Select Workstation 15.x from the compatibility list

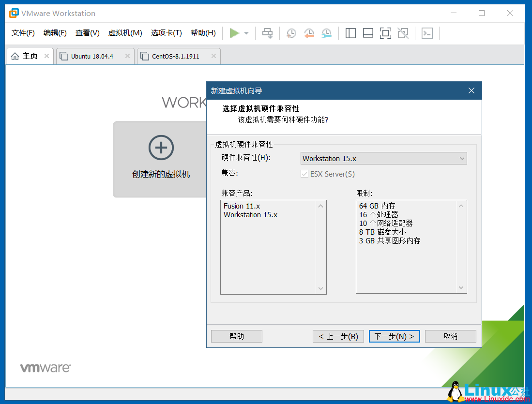250,214
